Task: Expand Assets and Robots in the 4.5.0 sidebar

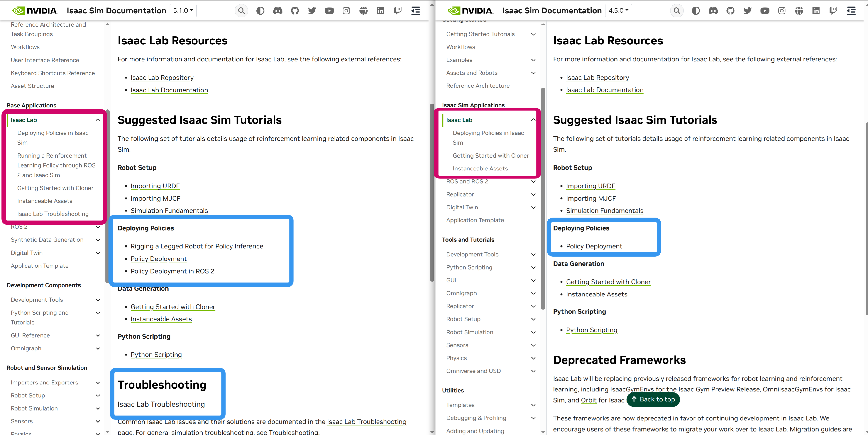Action: click(x=533, y=73)
